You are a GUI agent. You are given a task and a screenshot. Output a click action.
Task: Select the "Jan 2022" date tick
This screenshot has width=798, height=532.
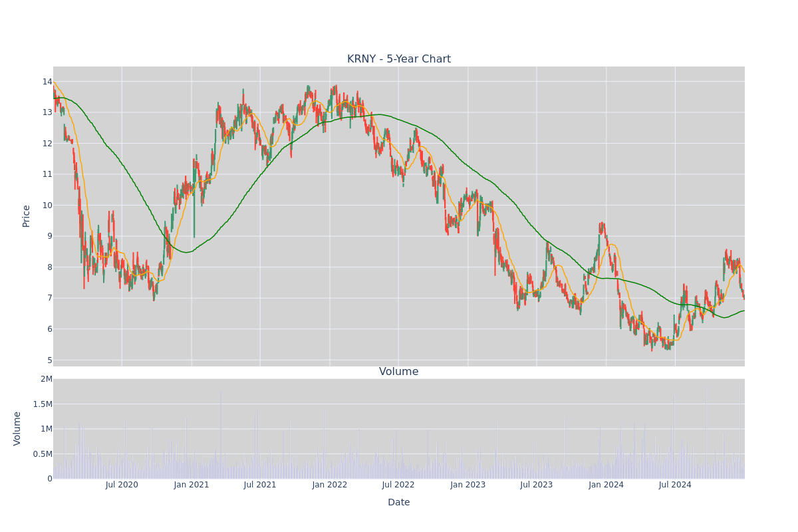[330, 485]
